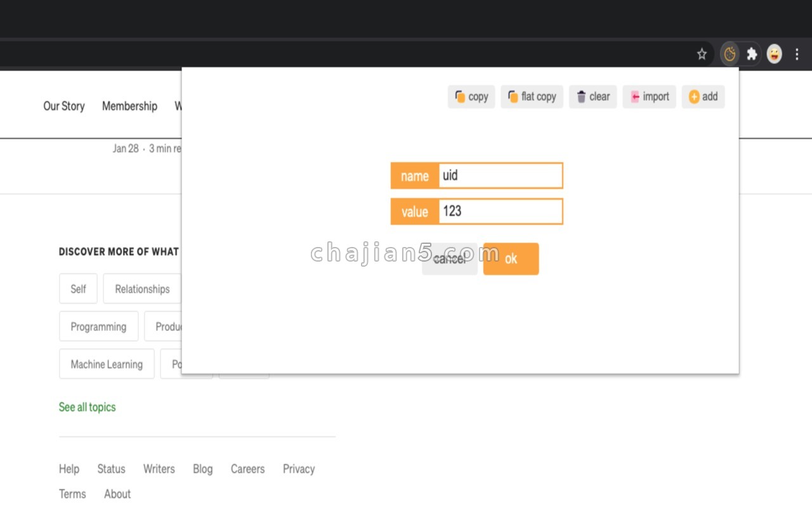Open Chrome three-dot menu
812x508 pixels.
[x=797, y=54]
